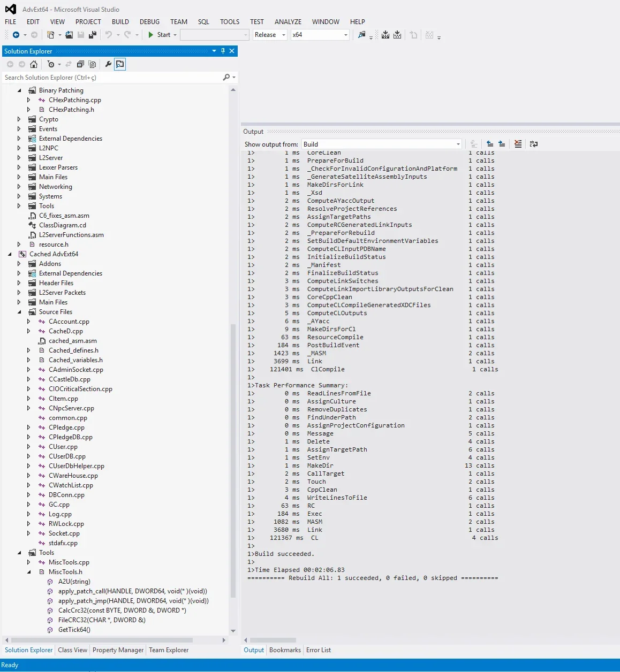
Task: Click the Home icon in Solution Explorer
Action: [x=34, y=64]
